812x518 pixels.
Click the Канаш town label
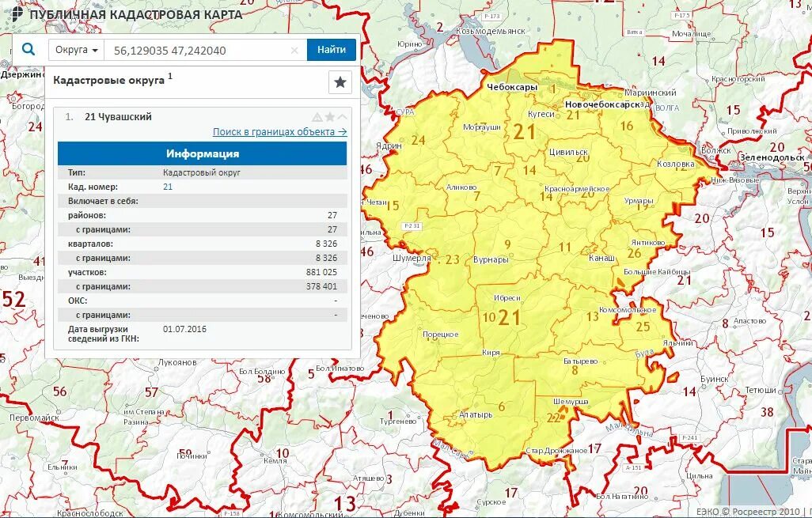(601, 258)
